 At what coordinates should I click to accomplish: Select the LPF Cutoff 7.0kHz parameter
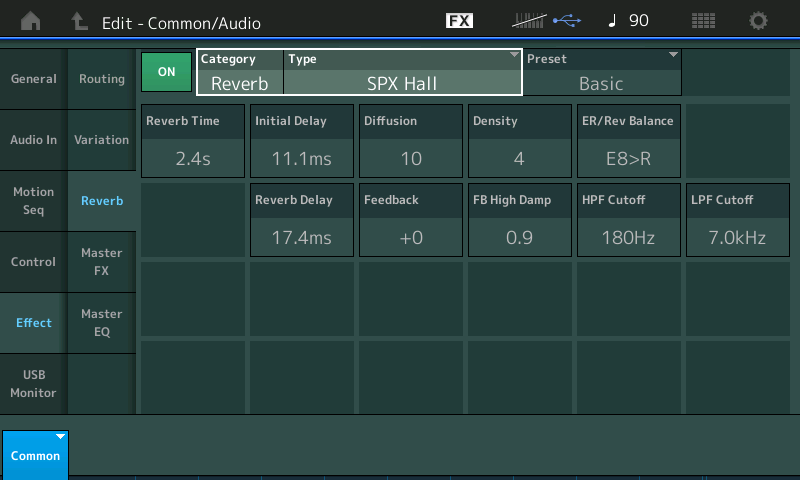coord(738,220)
